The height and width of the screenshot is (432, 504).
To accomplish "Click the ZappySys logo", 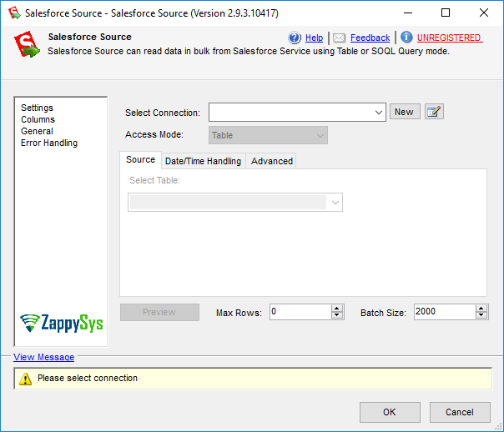I will tap(62, 323).
